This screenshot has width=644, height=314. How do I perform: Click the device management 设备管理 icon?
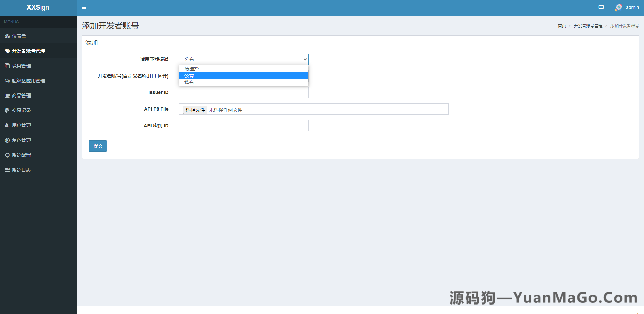click(x=7, y=66)
